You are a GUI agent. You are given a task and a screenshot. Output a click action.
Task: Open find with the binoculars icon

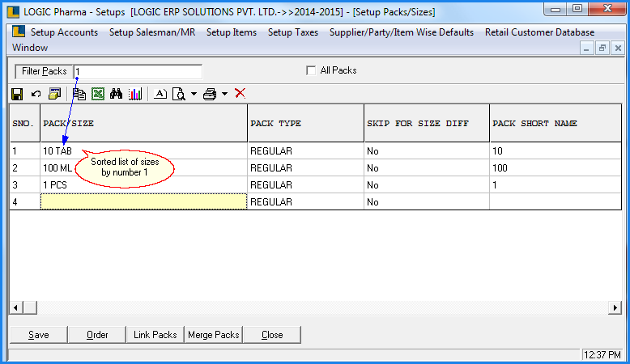[116, 94]
